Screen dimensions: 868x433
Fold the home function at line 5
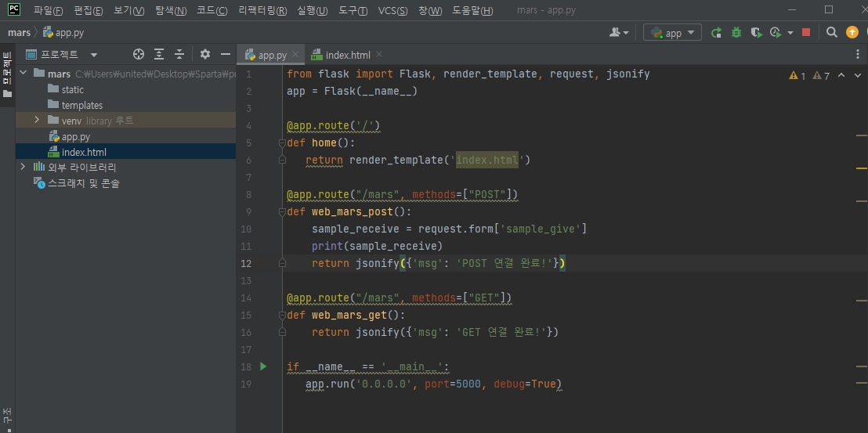(282, 143)
